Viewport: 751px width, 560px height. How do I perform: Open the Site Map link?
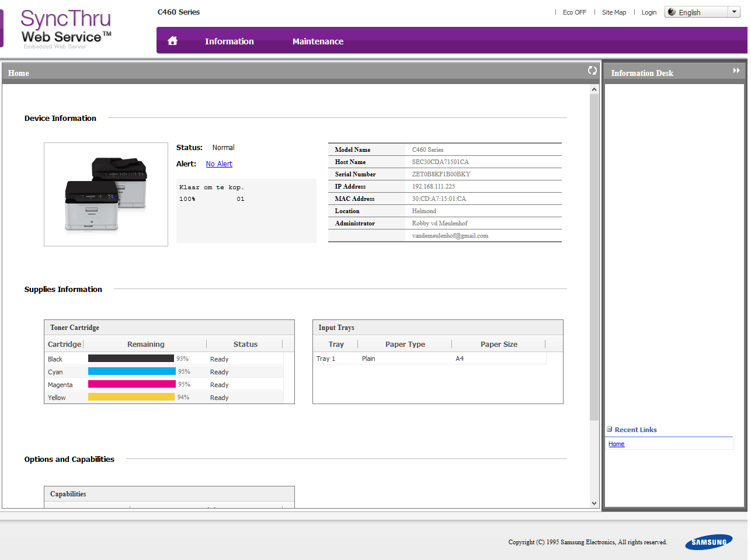[614, 12]
